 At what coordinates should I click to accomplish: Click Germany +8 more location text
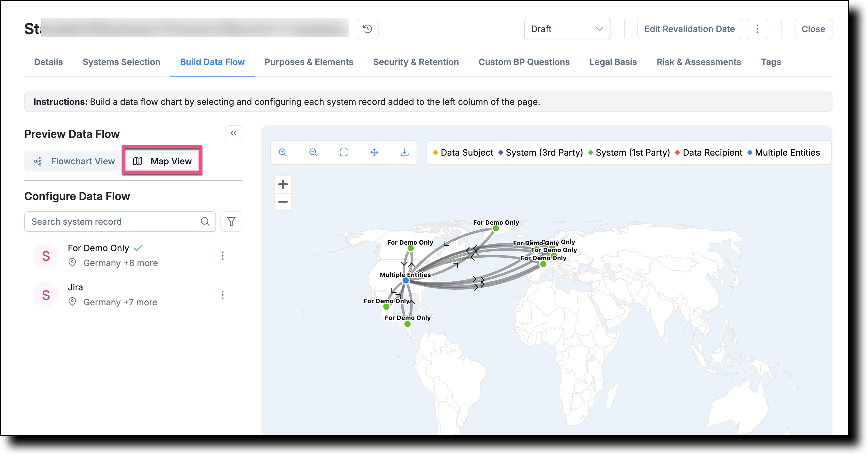point(120,263)
